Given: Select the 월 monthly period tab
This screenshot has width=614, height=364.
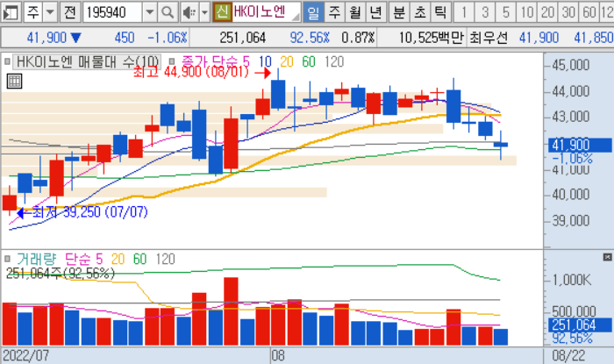Looking at the screenshot, I should click(x=355, y=12).
